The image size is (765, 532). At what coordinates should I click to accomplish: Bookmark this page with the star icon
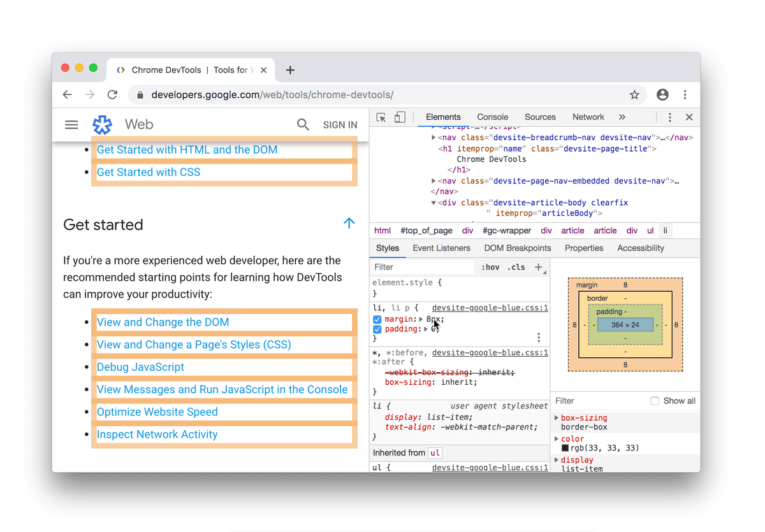tap(634, 95)
